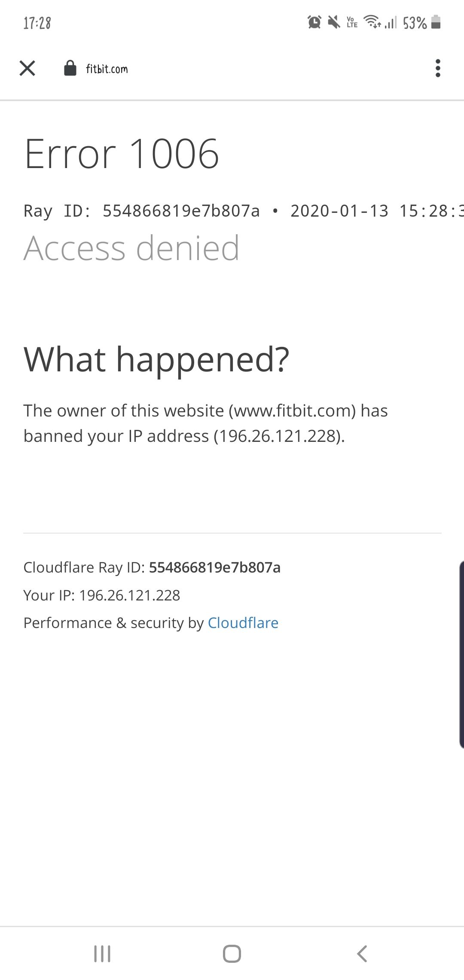Tap the "What happened?" heading
This screenshot has height=980, width=464.
156,359
